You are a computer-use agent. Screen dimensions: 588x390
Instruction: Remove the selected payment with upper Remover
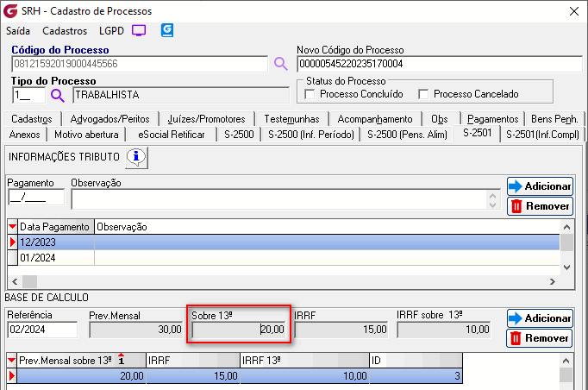coord(540,206)
